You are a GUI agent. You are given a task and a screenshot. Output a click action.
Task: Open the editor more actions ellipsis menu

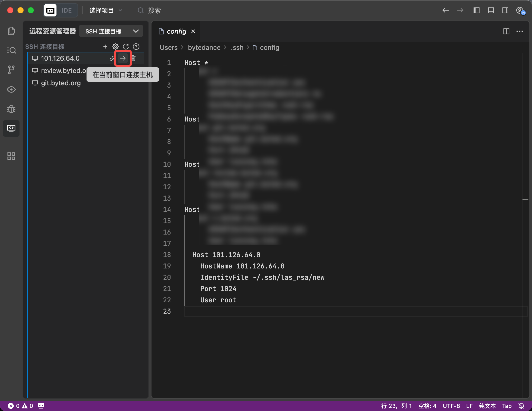click(519, 31)
